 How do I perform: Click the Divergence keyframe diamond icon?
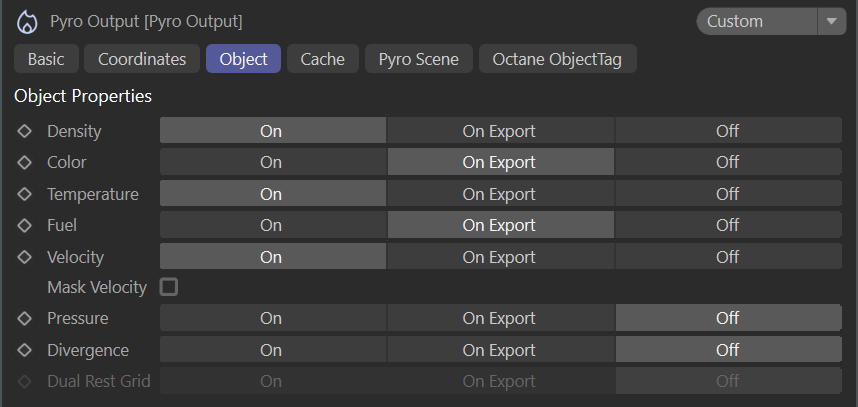coord(25,350)
